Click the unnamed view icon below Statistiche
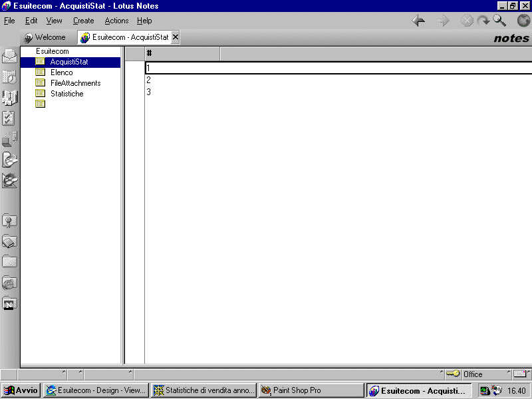The width and height of the screenshot is (532, 399). coord(41,104)
